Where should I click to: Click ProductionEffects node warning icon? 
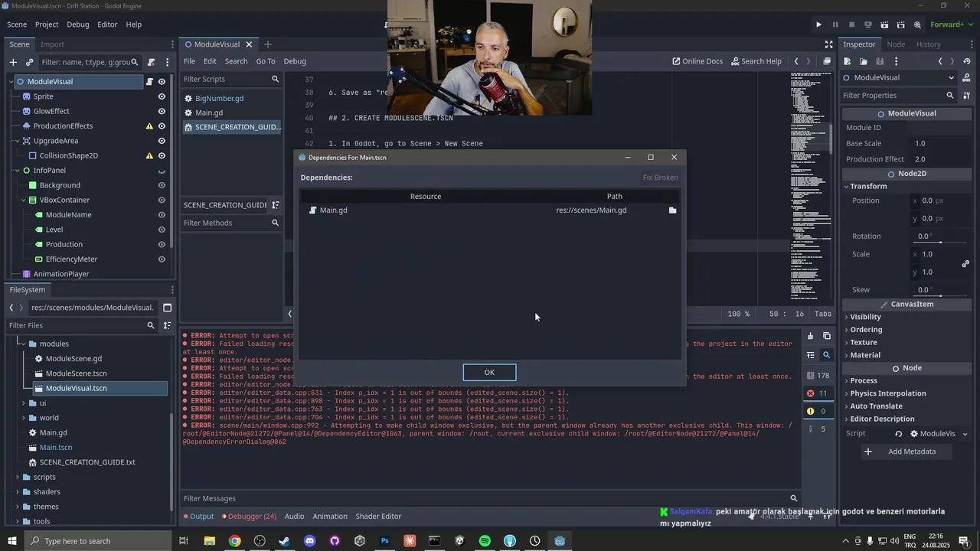tap(149, 126)
